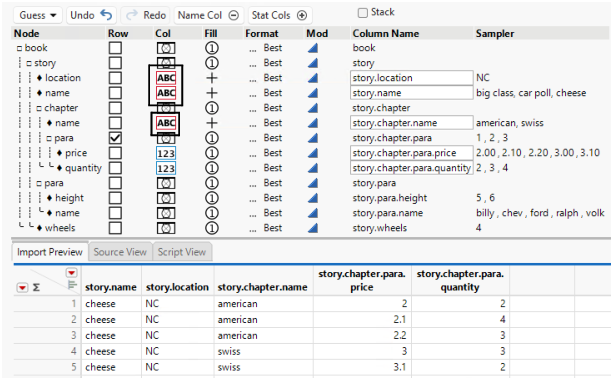Image resolution: width=613 pixels, height=380 pixels.
Task: Collapse the para node containing height
Action: pos(39,183)
